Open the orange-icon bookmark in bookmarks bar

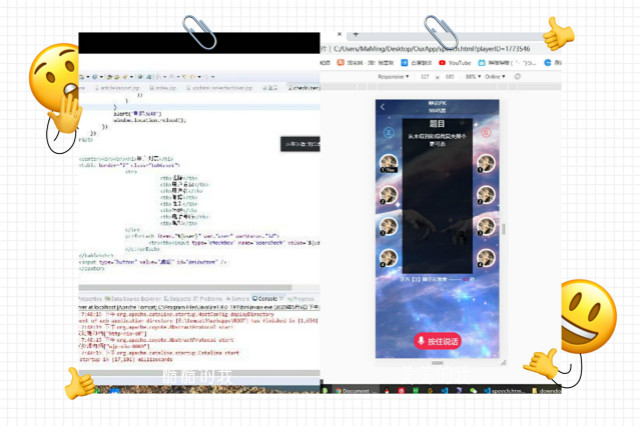click(x=365, y=63)
